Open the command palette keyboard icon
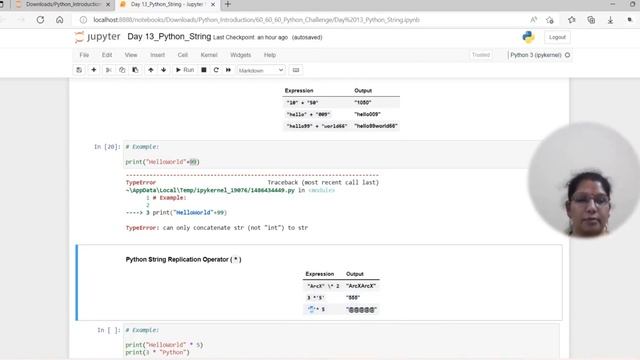 (296, 70)
